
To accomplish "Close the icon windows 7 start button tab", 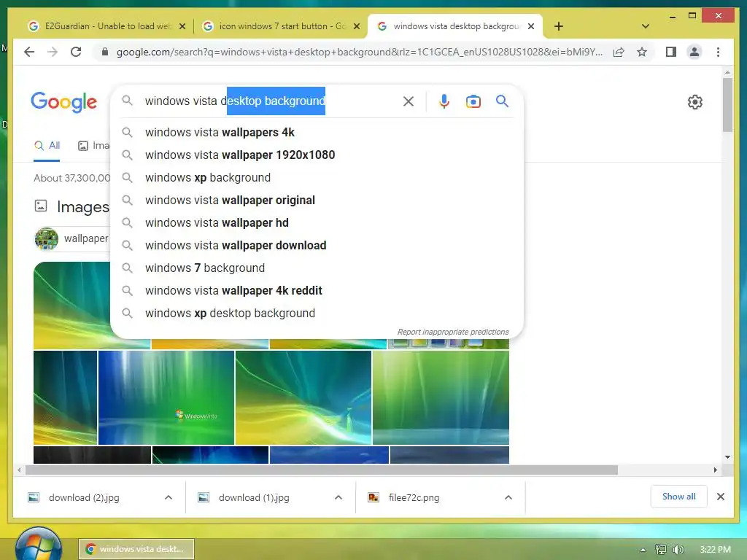I will click(356, 26).
